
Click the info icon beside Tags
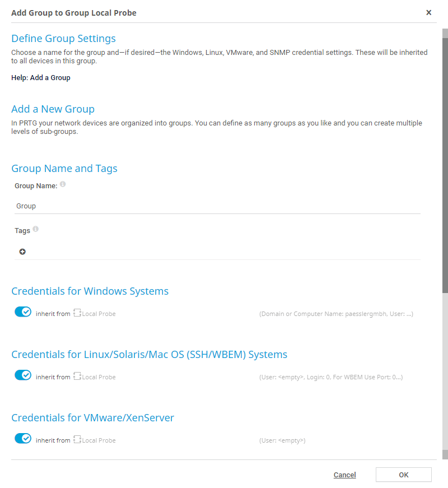(x=36, y=229)
